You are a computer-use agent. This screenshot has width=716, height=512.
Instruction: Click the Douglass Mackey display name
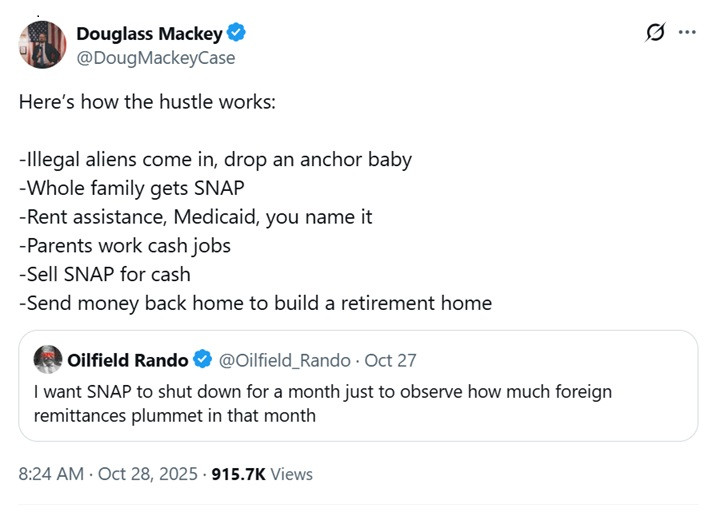pos(149,34)
